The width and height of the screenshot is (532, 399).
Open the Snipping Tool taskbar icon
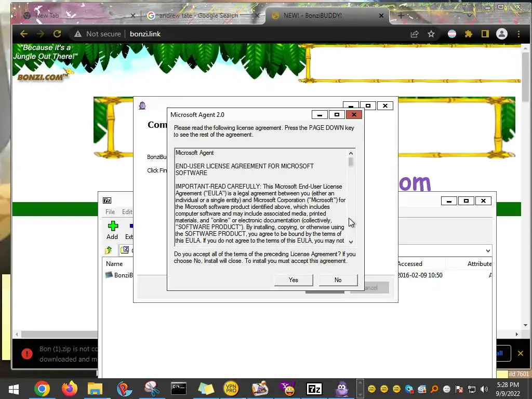152,389
